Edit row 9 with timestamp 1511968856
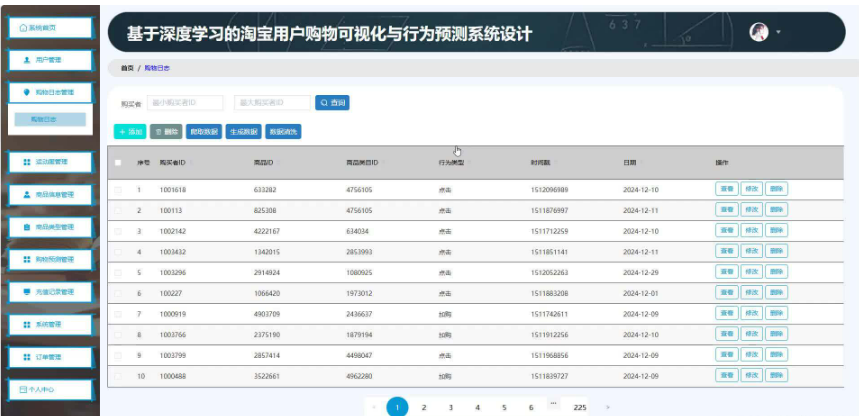Viewport: 859px width, 416px height. pos(752,356)
